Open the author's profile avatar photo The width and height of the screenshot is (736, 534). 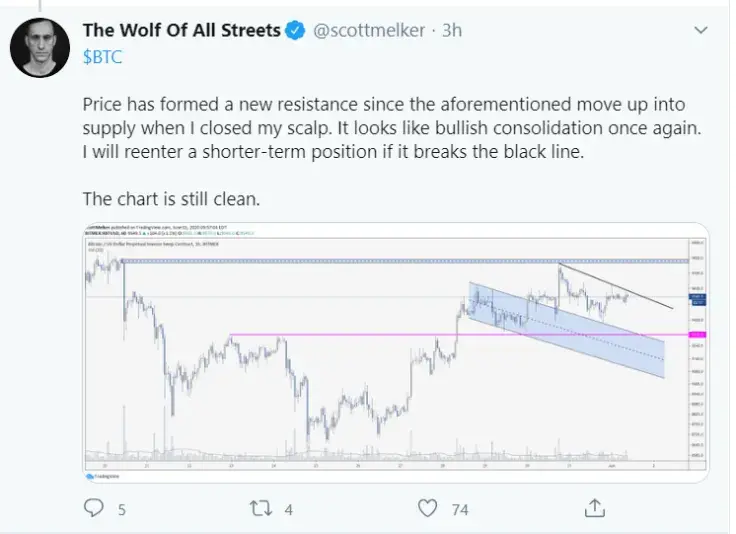tap(39, 47)
